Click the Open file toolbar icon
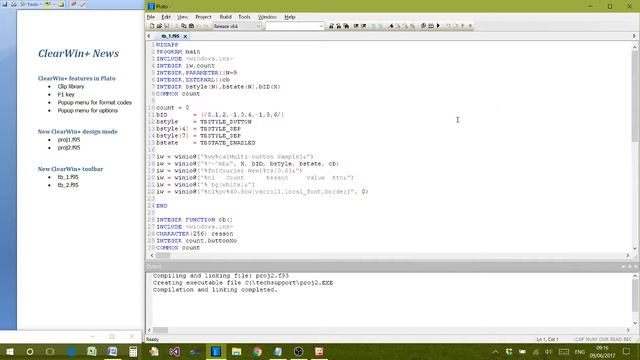 click(x=159, y=26)
